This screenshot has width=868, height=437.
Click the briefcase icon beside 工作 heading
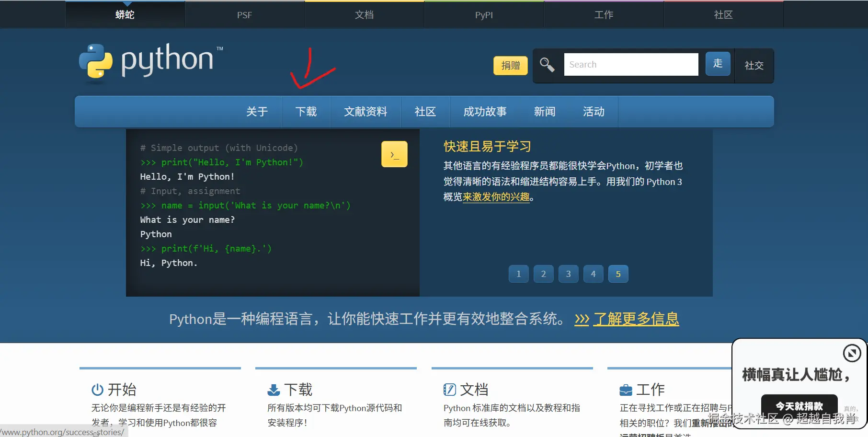click(x=626, y=390)
